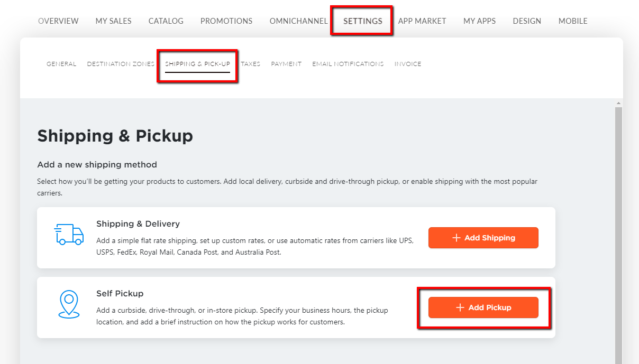Viewport: 639px width, 364px height.
Task: Open the Omnichannel menu
Action: (298, 21)
